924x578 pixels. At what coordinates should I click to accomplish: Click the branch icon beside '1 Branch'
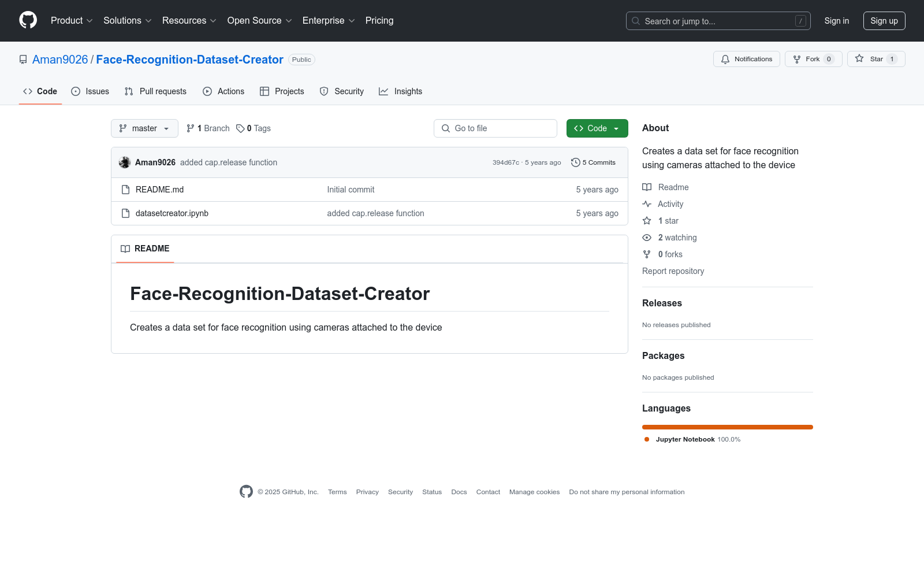point(191,128)
